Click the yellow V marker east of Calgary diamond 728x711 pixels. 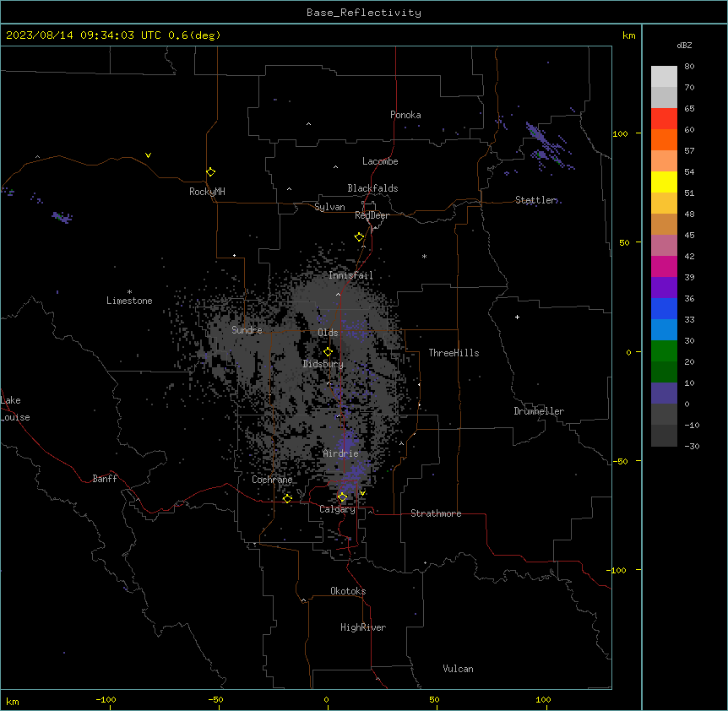[362, 493]
